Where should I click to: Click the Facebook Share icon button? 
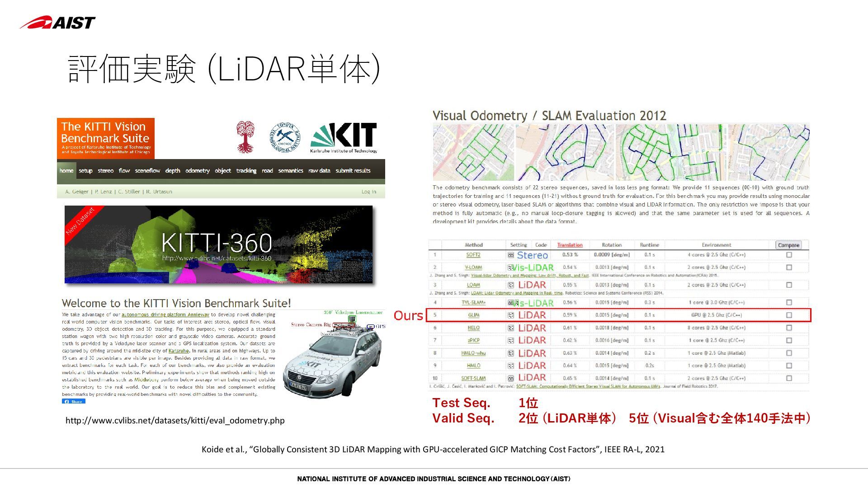[74, 401]
